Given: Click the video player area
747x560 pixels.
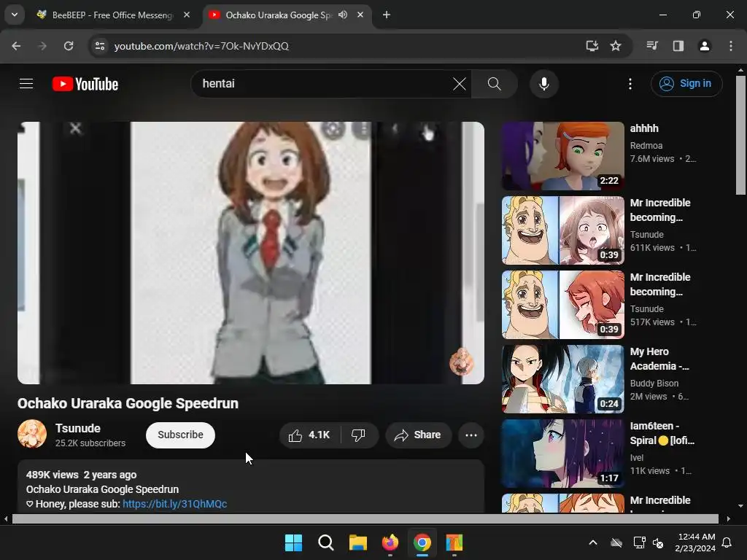Looking at the screenshot, I should click(x=251, y=253).
